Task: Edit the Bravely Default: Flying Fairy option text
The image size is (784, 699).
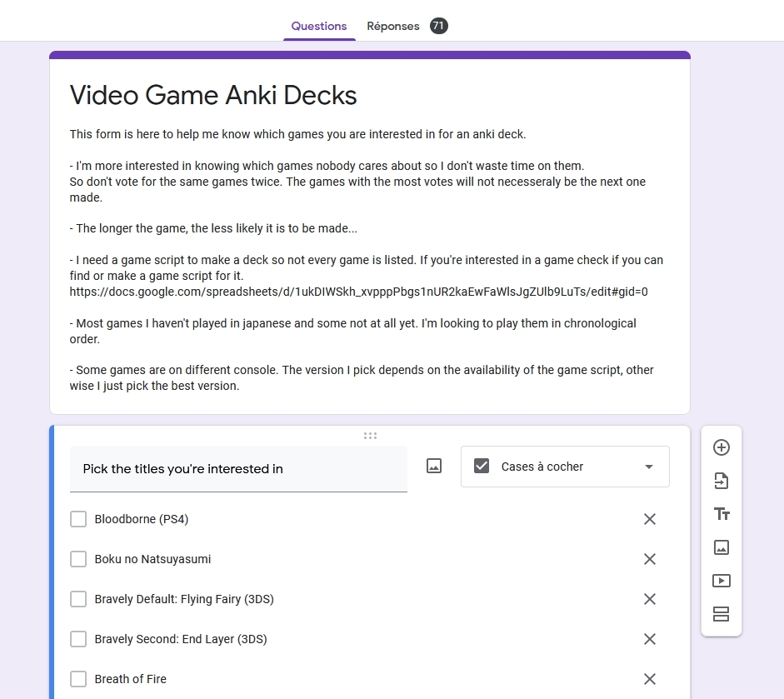Action: click(x=184, y=599)
